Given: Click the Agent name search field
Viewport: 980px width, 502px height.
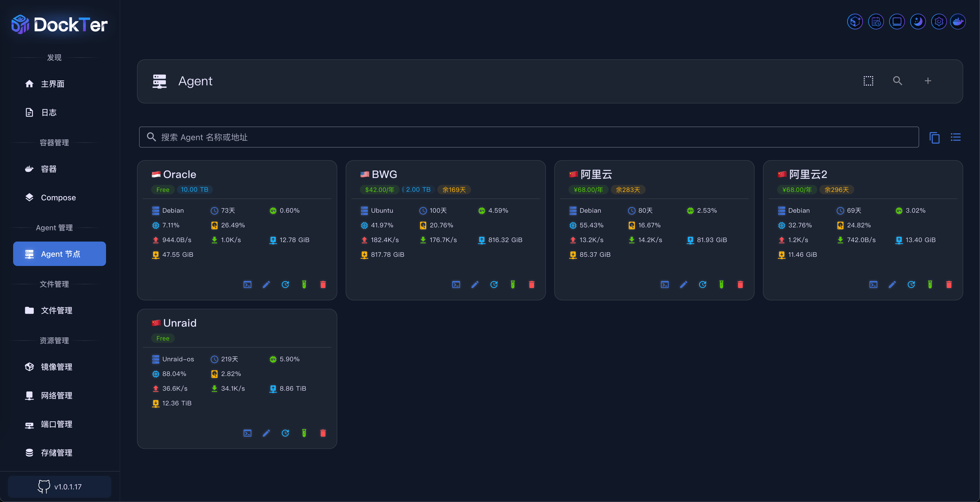Looking at the screenshot, I should coord(529,137).
